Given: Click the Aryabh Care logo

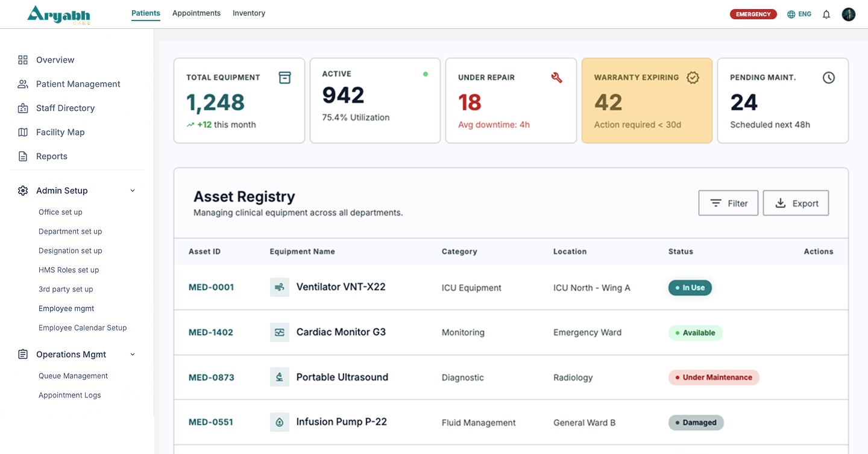Looking at the screenshot, I should (58, 14).
